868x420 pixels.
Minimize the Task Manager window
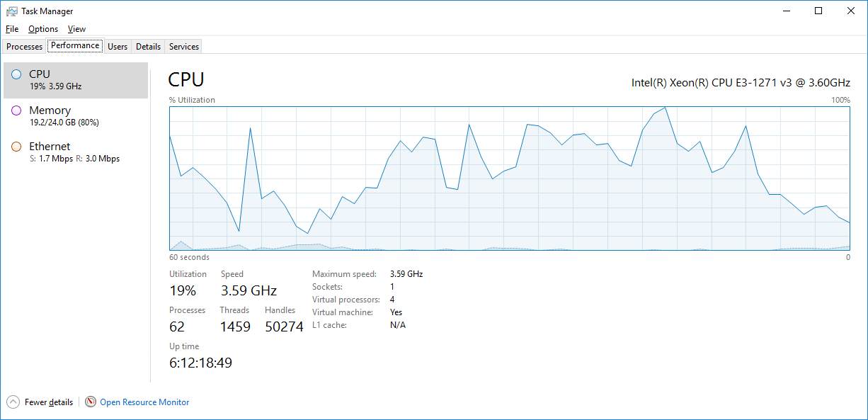786,11
